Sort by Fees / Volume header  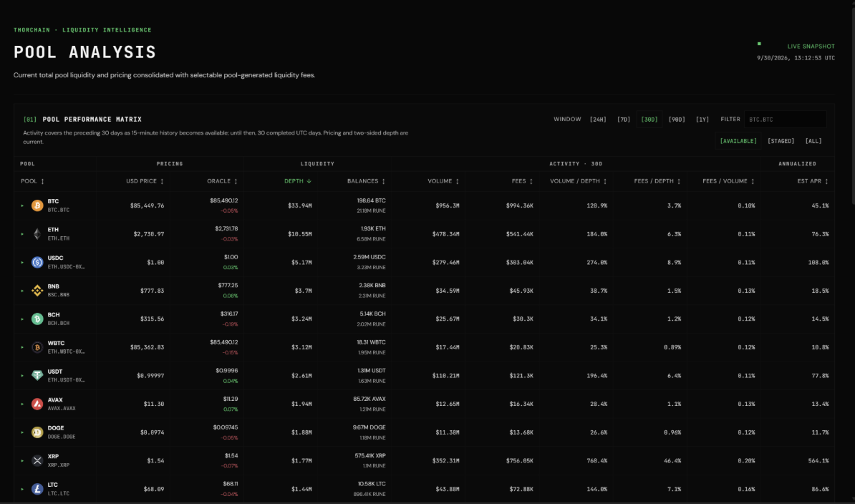[729, 181]
